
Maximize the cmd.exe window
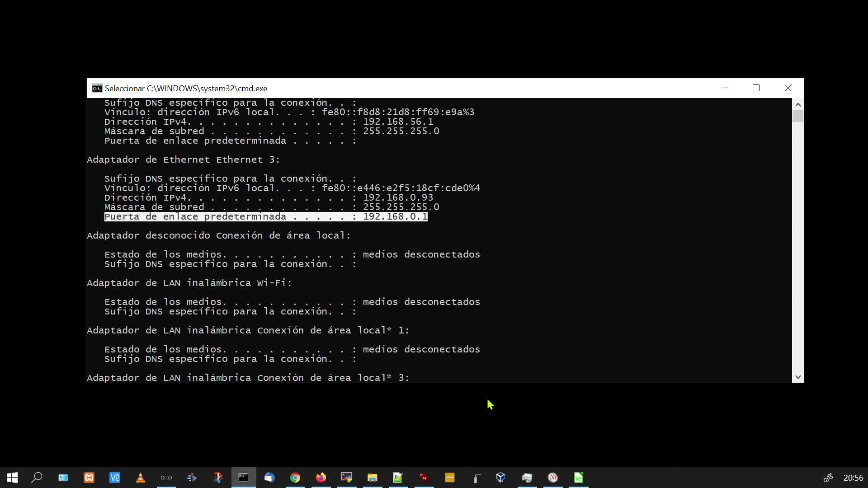pos(756,88)
